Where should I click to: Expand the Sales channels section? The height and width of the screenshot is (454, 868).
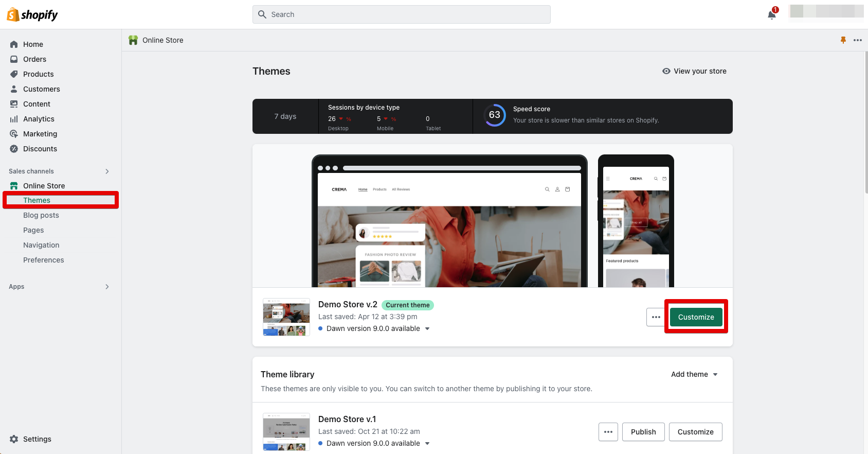click(107, 171)
